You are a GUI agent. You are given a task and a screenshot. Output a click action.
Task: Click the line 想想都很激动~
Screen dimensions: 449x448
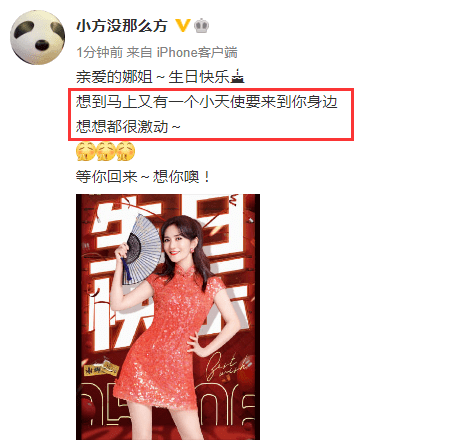[128, 127]
